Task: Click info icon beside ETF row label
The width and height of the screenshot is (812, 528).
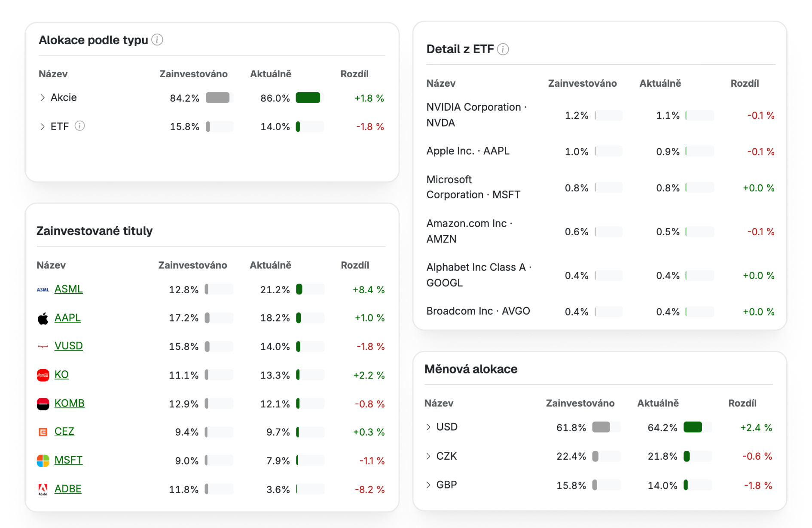Action: 79,126
